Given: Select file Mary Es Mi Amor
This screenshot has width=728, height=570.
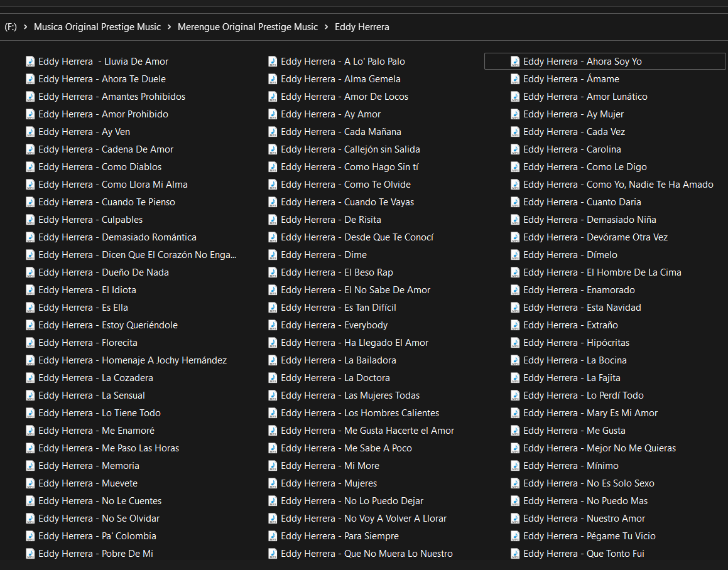Looking at the screenshot, I should click(585, 412).
